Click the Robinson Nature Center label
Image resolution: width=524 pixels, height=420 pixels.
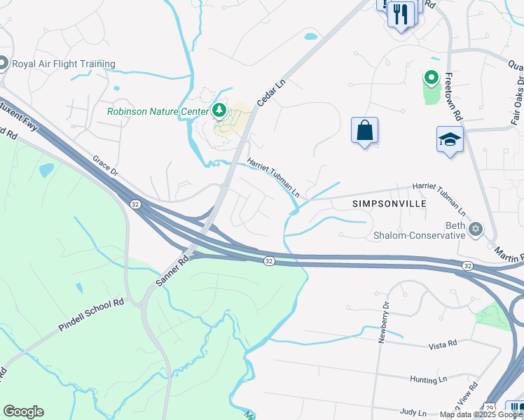(158, 111)
